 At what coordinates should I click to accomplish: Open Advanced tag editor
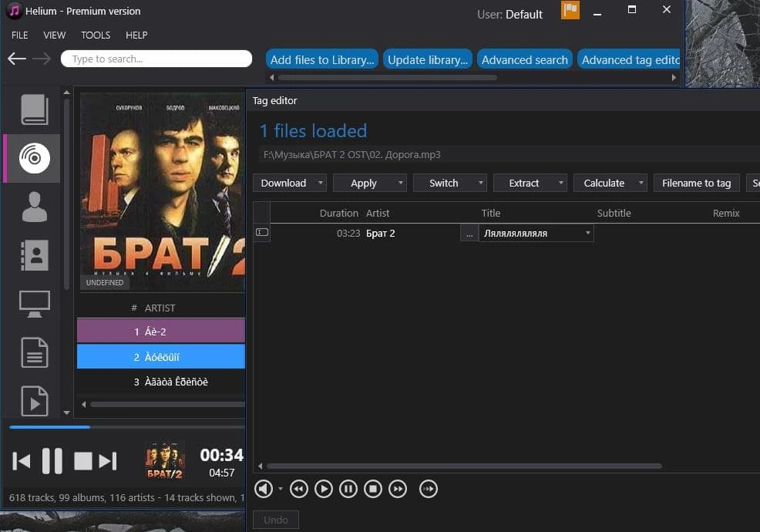pyautogui.click(x=629, y=59)
